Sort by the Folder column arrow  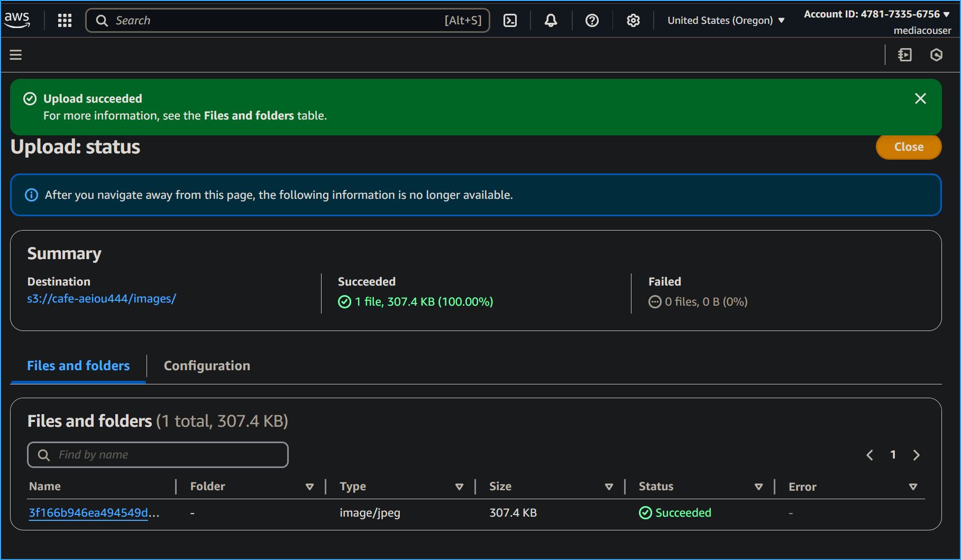tap(310, 486)
